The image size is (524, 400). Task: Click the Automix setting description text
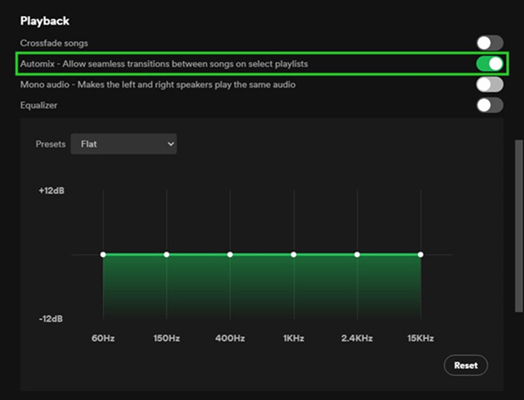click(x=164, y=64)
